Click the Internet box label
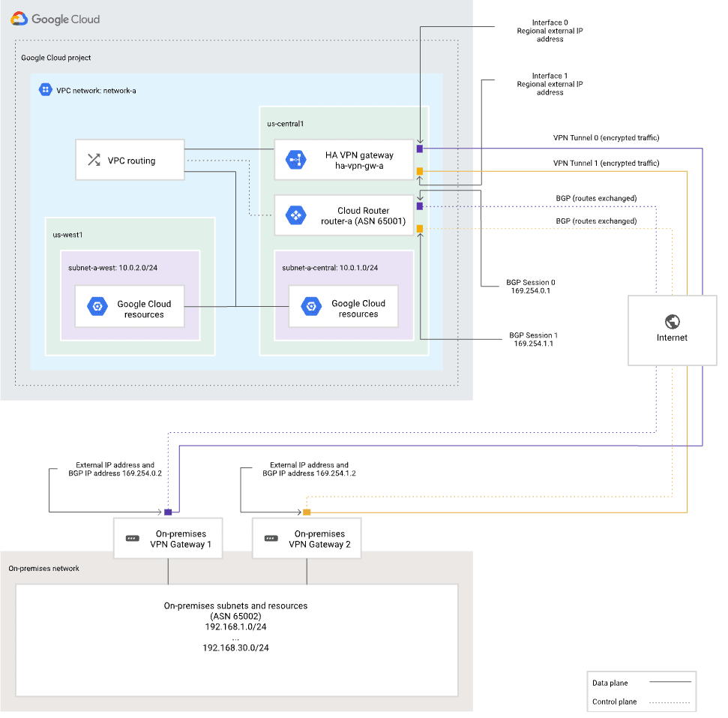 pos(672,338)
